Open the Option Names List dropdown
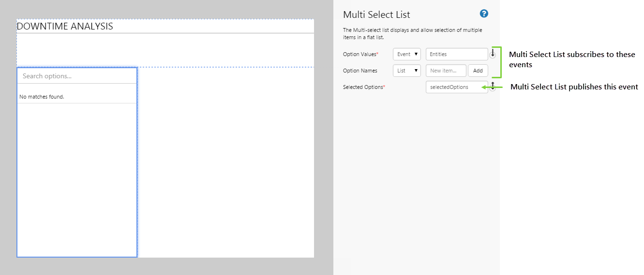644x275 pixels. [407, 71]
